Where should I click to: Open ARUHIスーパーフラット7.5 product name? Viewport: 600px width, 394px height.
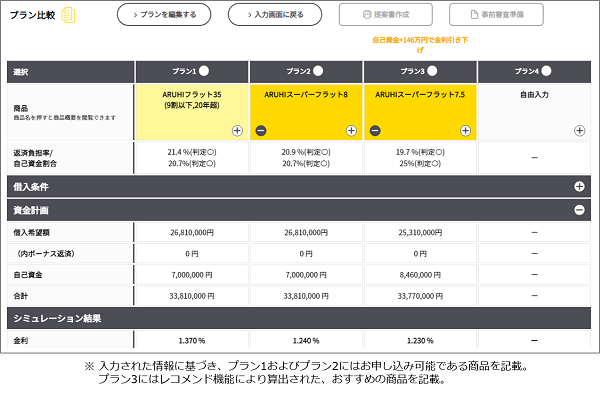point(420,94)
